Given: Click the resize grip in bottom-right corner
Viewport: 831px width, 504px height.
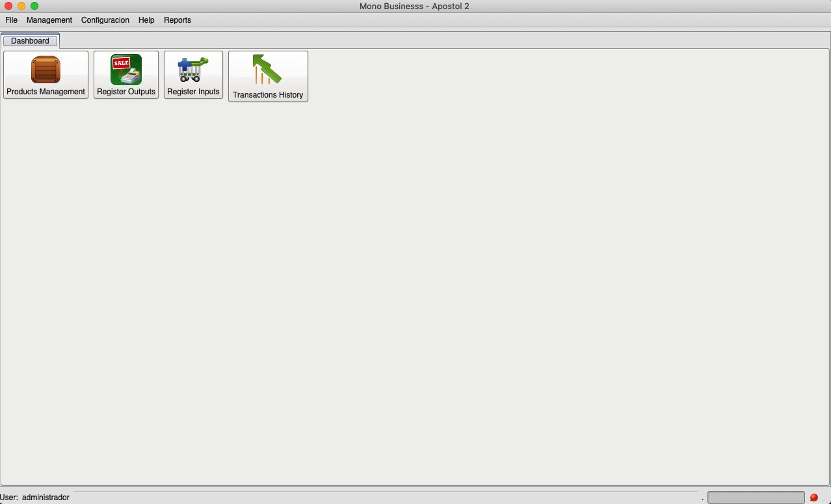Looking at the screenshot, I should click(x=826, y=499).
